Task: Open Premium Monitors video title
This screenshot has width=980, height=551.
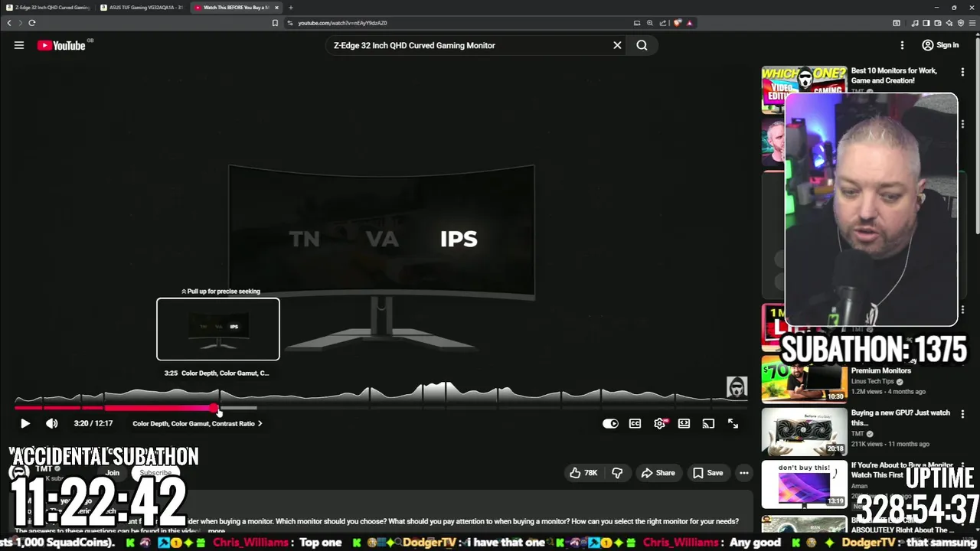Action: coord(881,370)
